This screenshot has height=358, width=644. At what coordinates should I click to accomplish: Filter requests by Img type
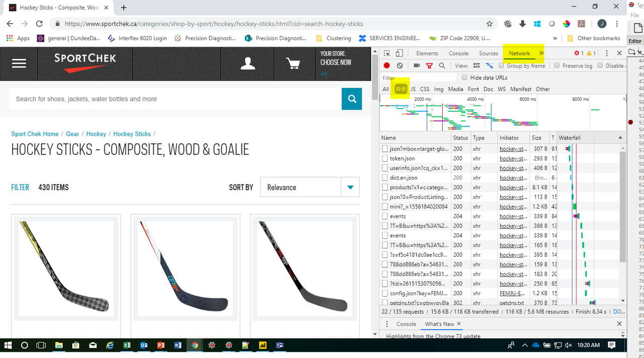[439, 89]
